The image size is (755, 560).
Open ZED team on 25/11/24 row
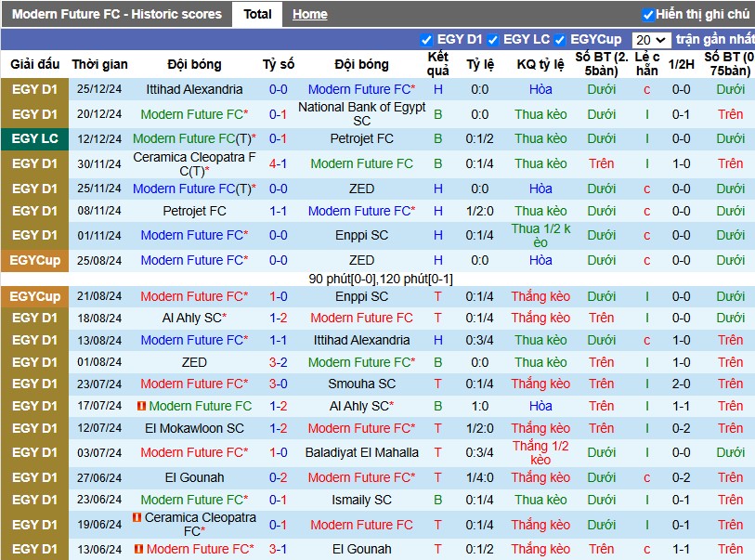pyautogui.click(x=361, y=189)
